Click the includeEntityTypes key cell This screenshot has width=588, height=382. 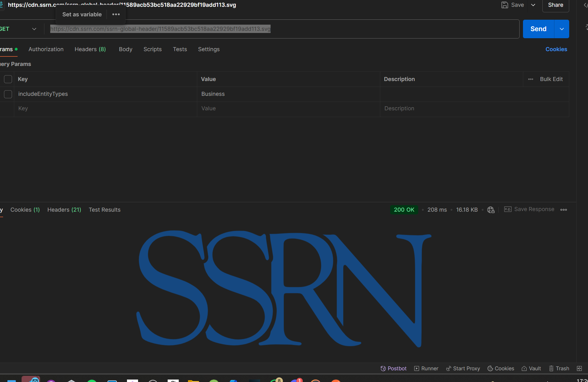click(105, 94)
